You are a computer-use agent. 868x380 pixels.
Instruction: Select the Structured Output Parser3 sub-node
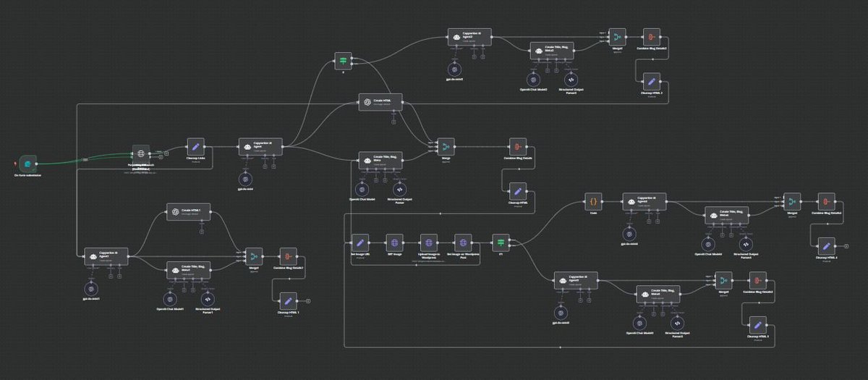coord(678,322)
